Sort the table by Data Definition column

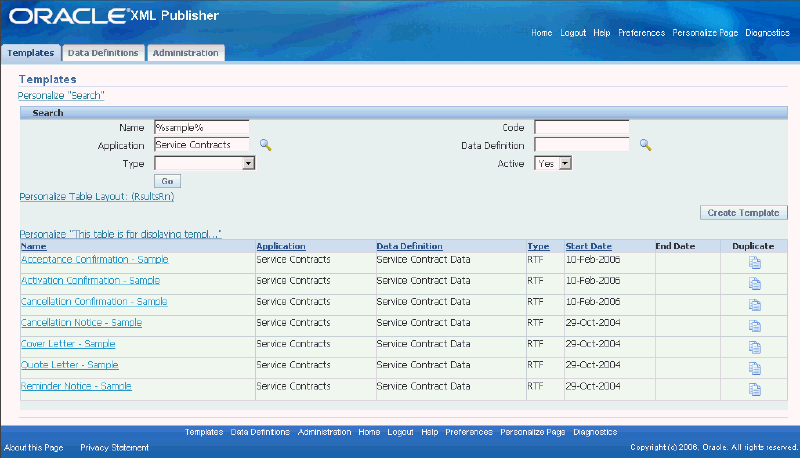point(409,246)
